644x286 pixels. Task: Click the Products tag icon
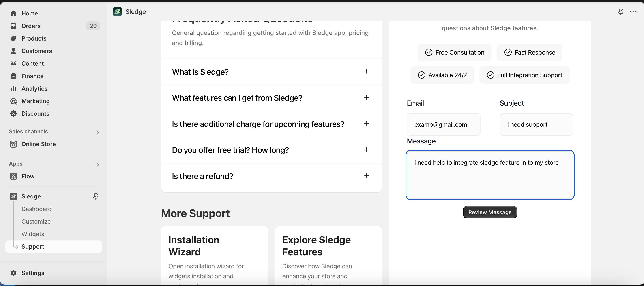(x=13, y=38)
